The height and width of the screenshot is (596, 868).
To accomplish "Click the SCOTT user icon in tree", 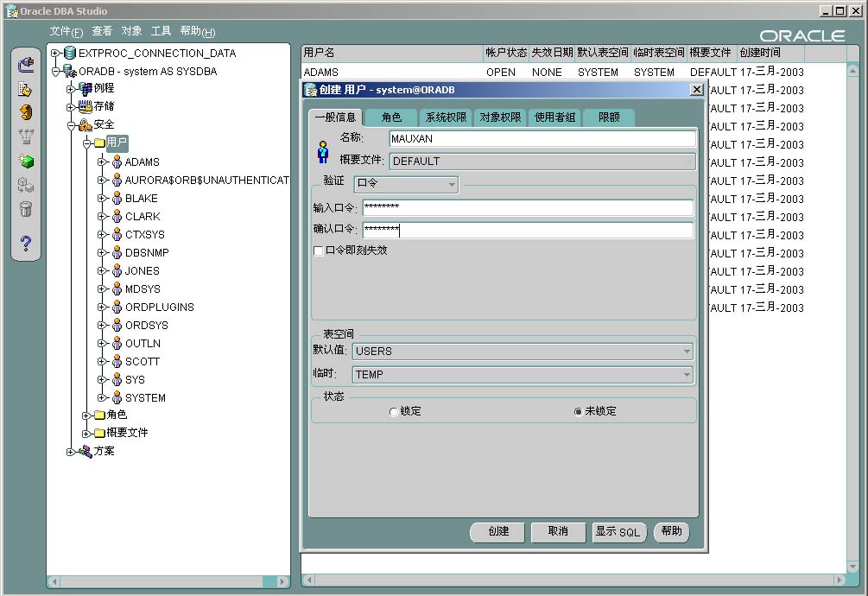I will pos(117,361).
